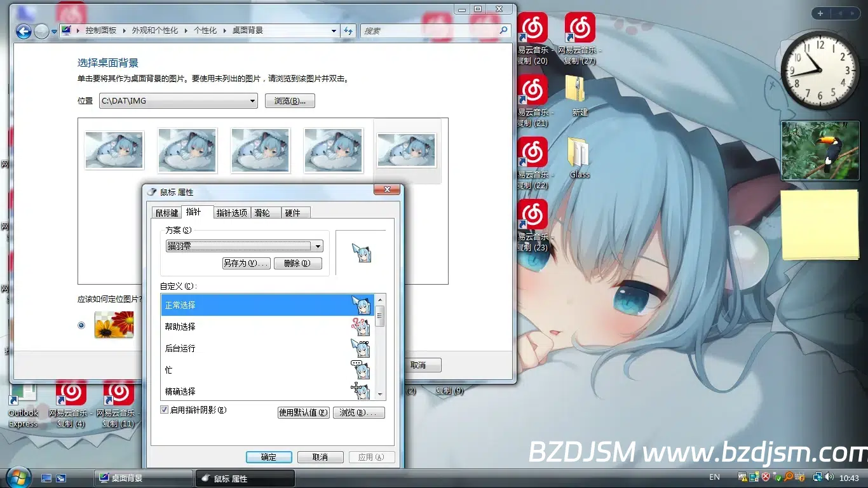
Task: Select the Outlook Express desktop icon
Action: 24,407
